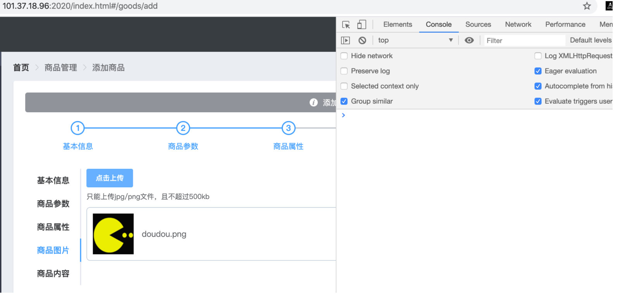Select the 基本信息 side tab

click(53, 180)
